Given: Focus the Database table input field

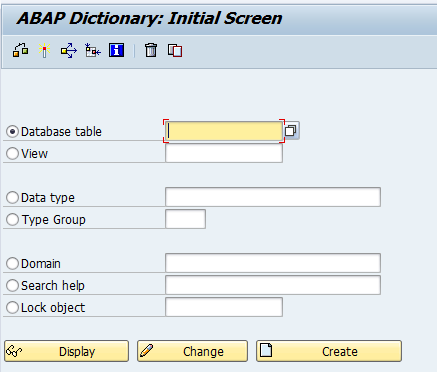Looking at the screenshot, I should click(224, 131).
